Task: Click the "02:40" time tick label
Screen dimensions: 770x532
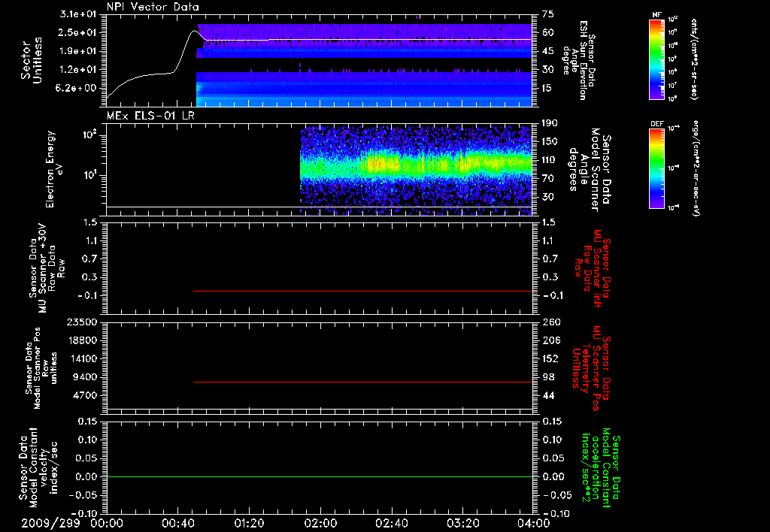Action: pyautogui.click(x=392, y=523)
